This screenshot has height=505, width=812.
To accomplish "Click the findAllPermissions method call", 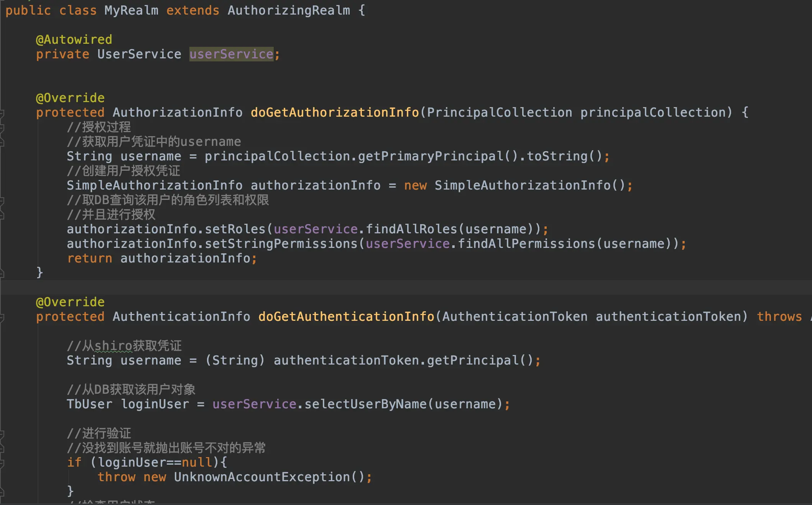I will [x=526, y=244].
